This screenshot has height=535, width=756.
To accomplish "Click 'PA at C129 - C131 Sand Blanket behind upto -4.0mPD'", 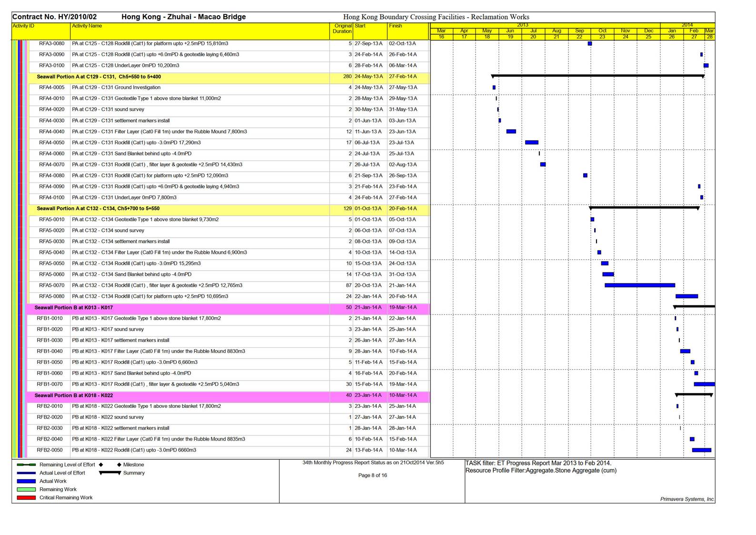I will point(132,153).
